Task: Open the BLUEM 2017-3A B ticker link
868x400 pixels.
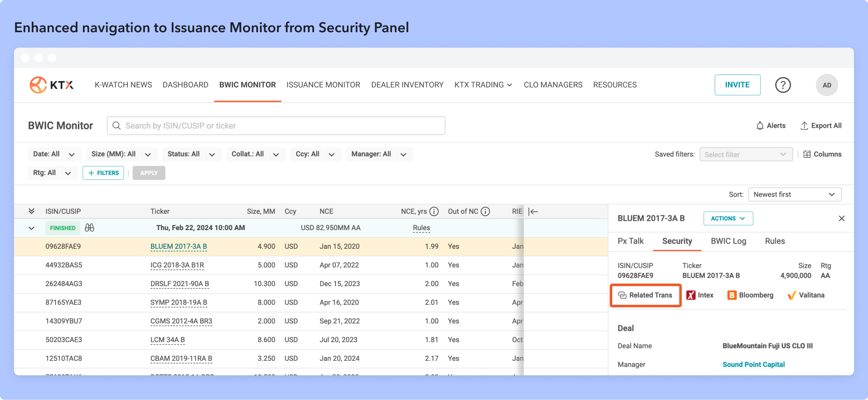Action: (179, 246)
